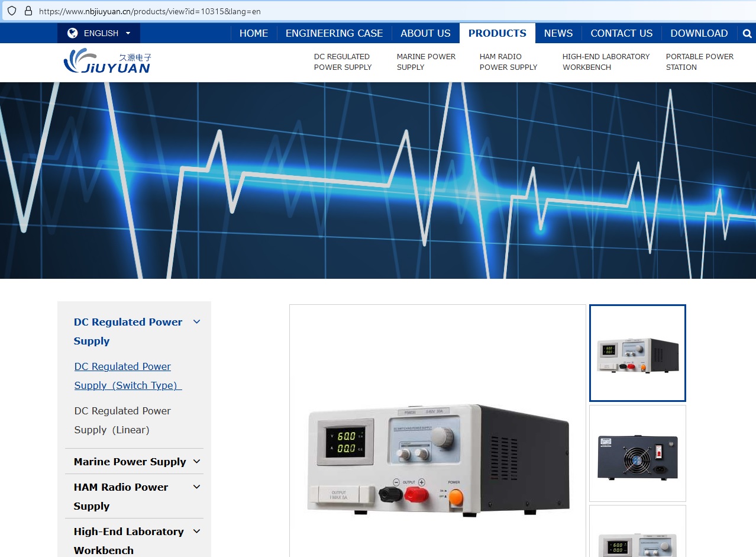
Task: Open the ENGINEERING CASE menu item
Action: tap(334, 33)
